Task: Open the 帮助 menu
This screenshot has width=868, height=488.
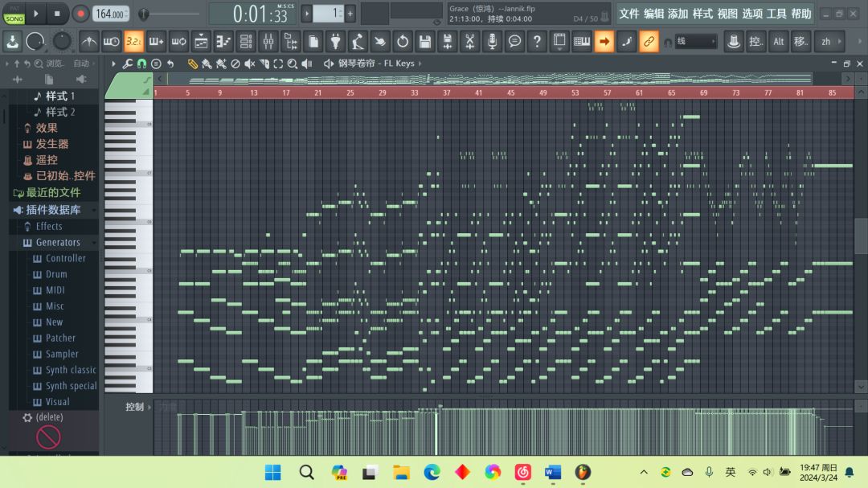Action: tap(801, 14)
